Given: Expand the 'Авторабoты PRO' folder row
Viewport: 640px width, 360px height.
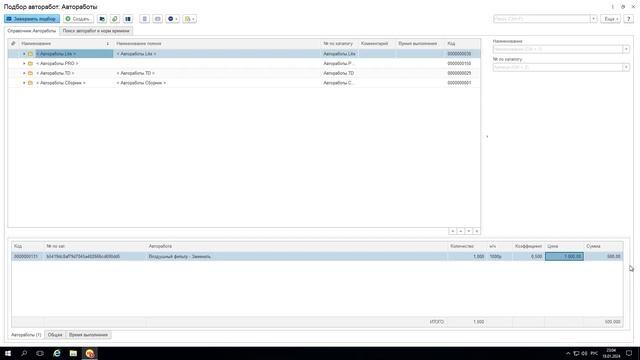Looking at the screenshot, I should pyautogui.click(x=24, y=64).
